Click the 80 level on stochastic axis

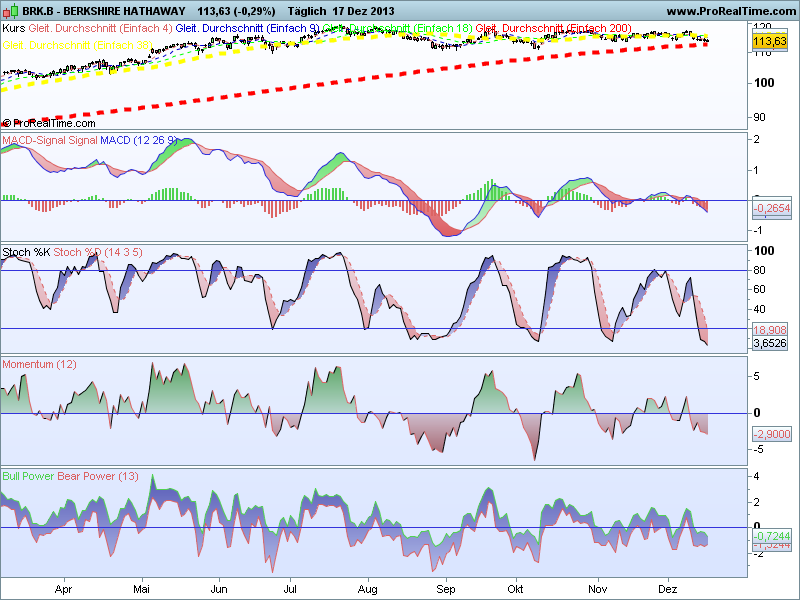760,270
